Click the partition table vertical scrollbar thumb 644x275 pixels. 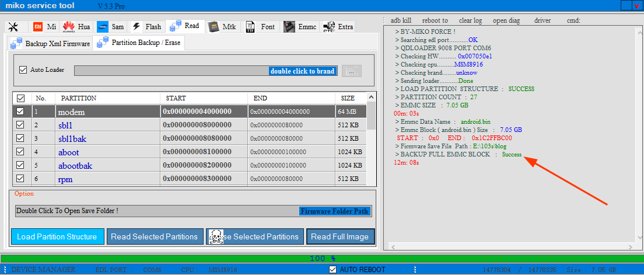371,116
